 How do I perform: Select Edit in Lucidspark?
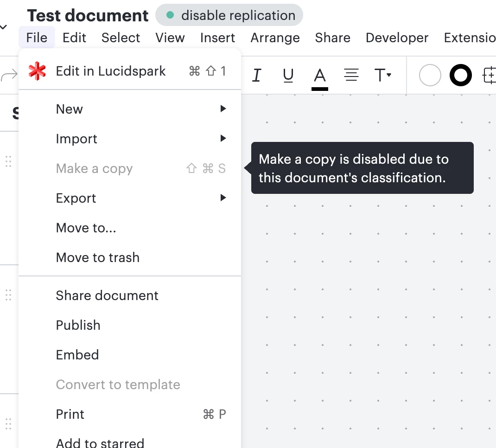click(x=130, y=71)
